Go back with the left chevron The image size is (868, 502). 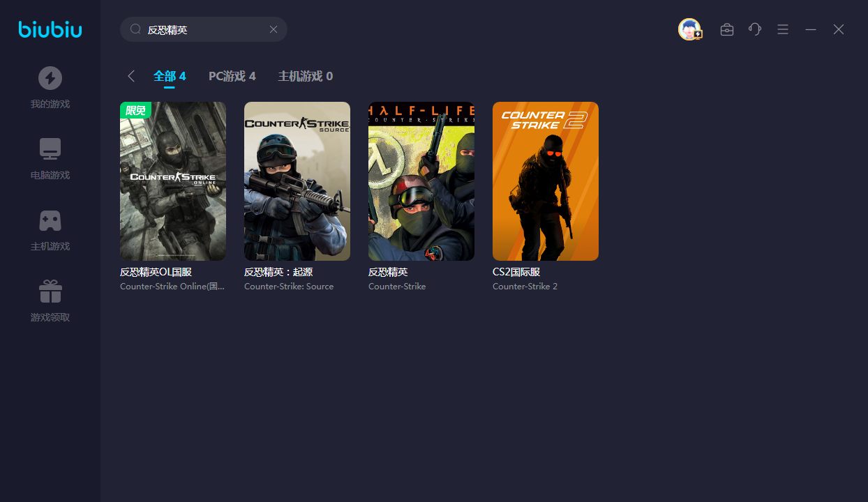coord(131,76)
